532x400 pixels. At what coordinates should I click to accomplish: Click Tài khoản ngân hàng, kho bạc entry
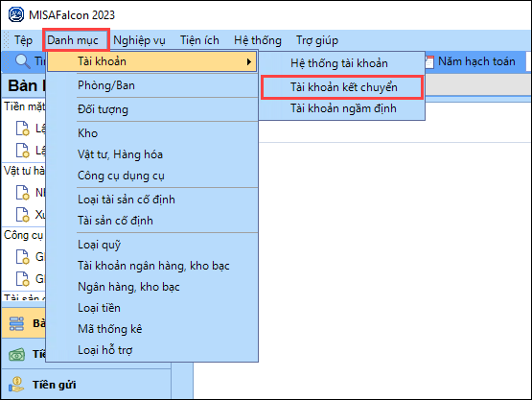pos(152,266)
